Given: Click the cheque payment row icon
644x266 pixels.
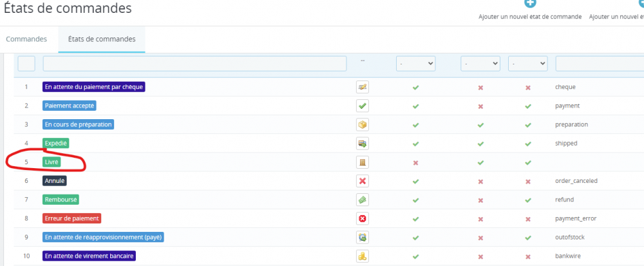Looking at the screenshot, I should (x=362, y=87).
